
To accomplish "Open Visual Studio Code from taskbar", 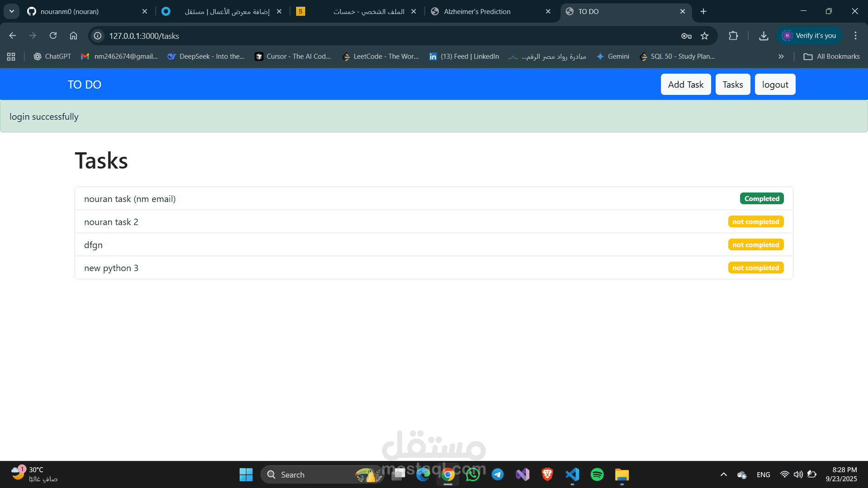I will click(572, 474).
